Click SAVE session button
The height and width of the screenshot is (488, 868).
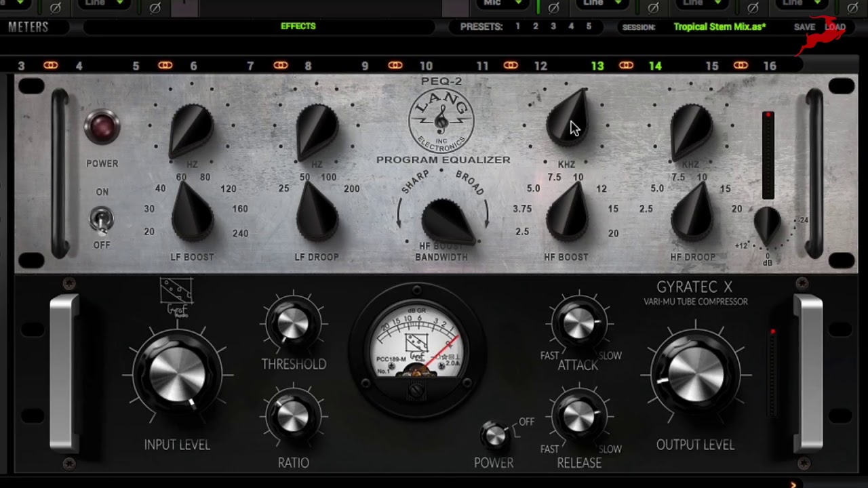[x=804, y=27]
